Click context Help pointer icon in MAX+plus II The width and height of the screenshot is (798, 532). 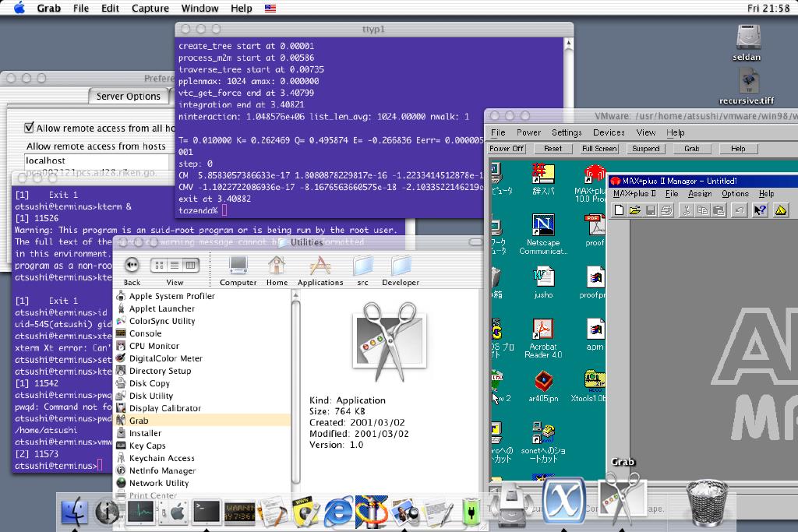(760, 210)
